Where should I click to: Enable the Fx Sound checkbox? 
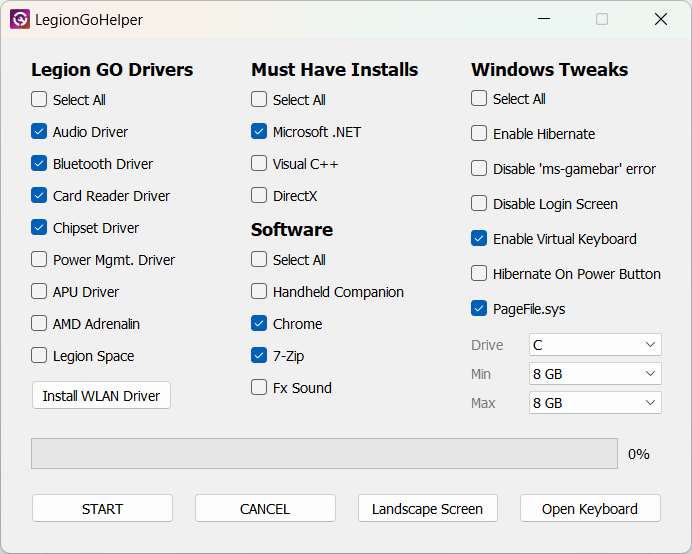point(259,388)
